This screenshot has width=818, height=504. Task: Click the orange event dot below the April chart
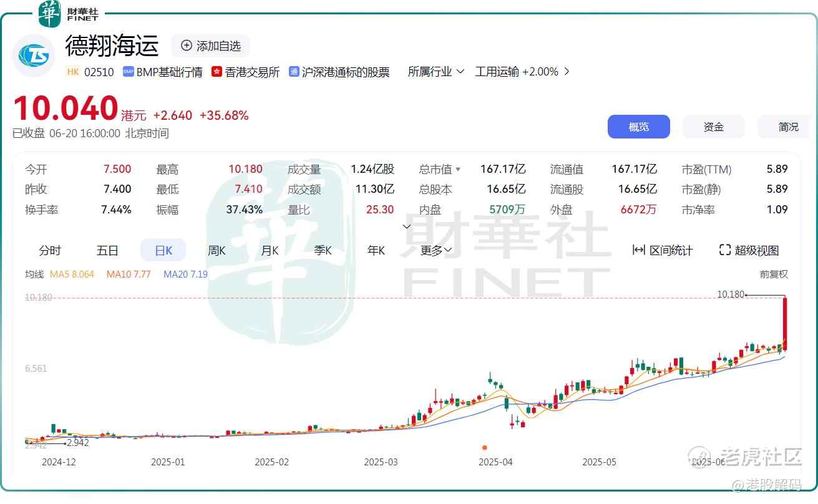click(485, 447)
